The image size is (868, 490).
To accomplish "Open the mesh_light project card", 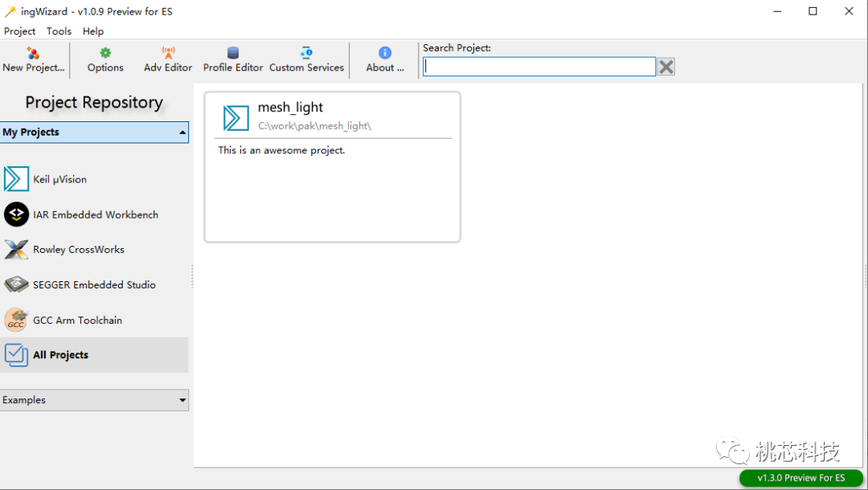I will point(332,167).
